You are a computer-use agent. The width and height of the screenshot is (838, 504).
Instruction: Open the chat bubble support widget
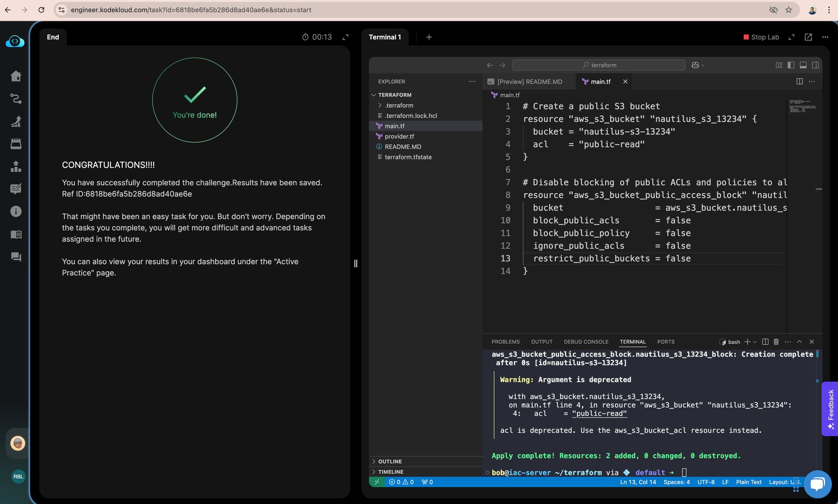tap(817, 484)
